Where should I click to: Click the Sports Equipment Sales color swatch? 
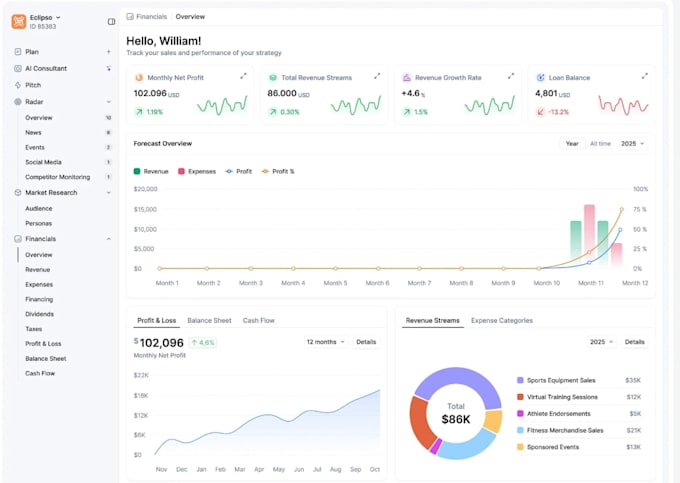click(x=520, y=380)
